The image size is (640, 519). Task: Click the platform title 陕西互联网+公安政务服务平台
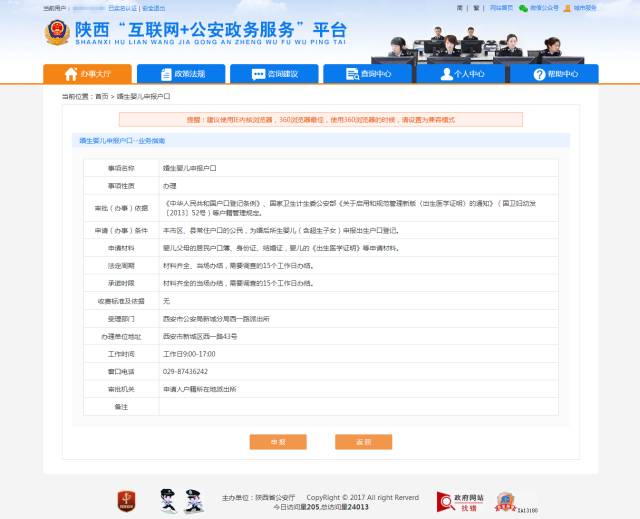tap(211, 32)
